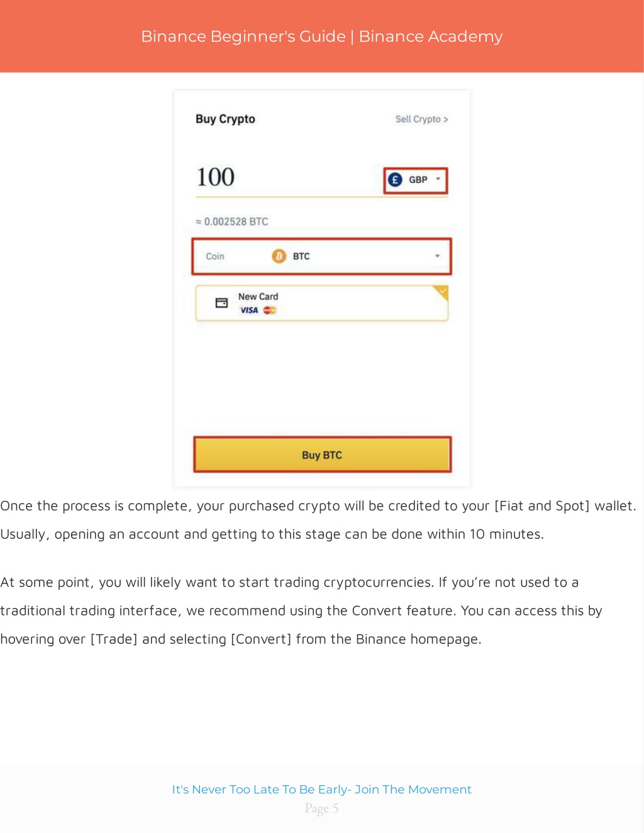Open the Sell Crypto link
The width and height of the screenshot is (644, 833).
[421, 119]
